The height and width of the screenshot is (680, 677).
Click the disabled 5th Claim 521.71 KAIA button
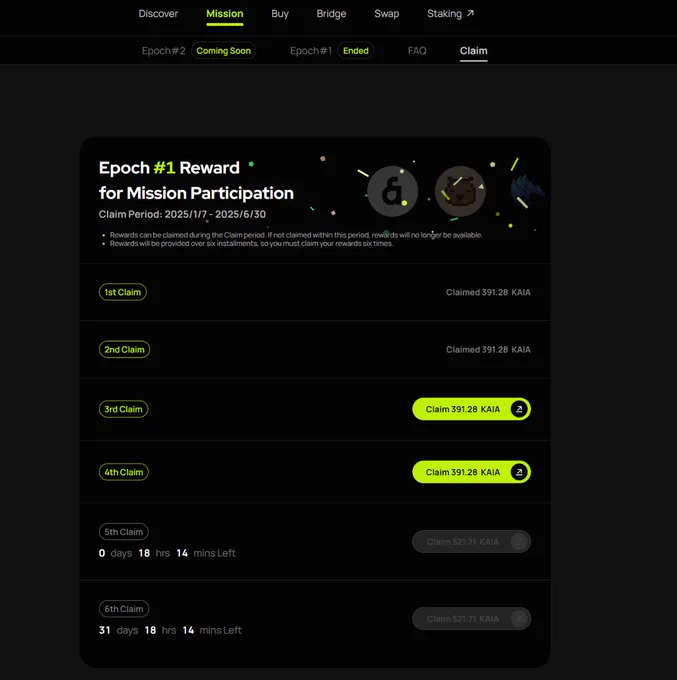[x=471, y=542]
